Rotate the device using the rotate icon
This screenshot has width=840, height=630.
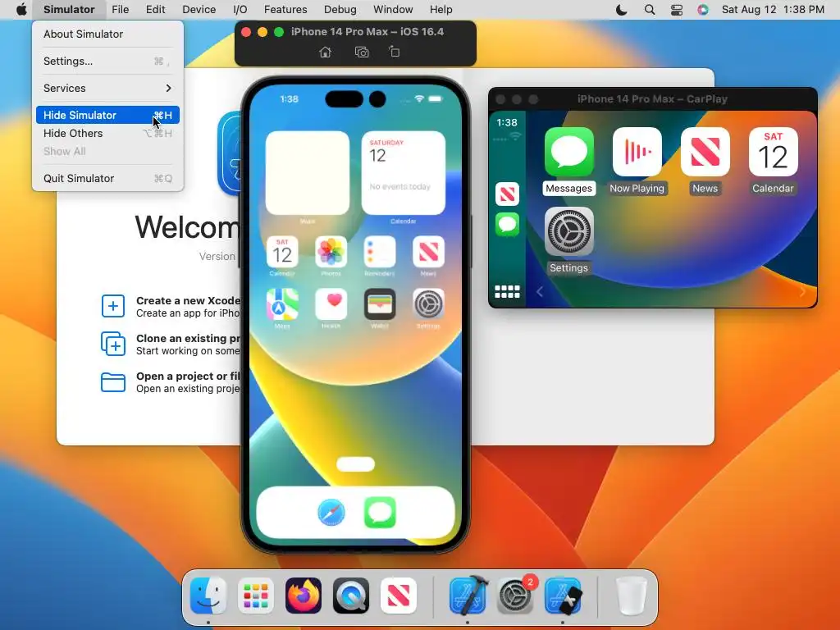point(395,52)
